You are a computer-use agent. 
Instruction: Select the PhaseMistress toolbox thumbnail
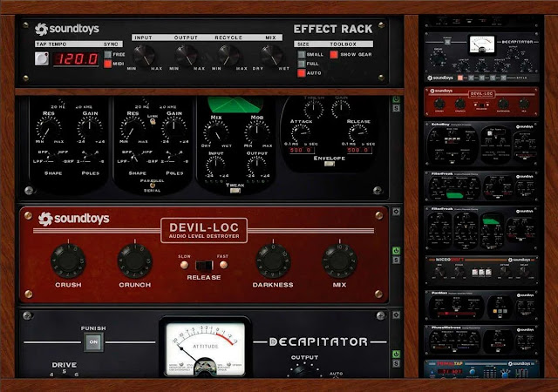click(481, 340)
